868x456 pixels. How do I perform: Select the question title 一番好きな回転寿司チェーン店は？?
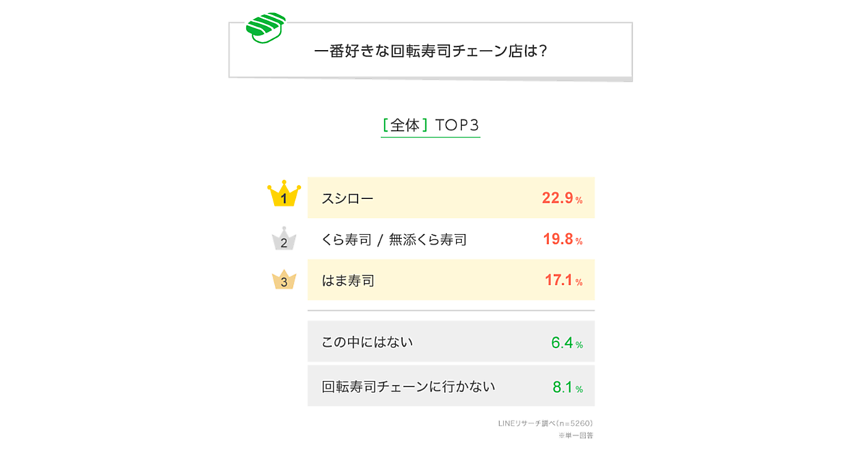(430, 51)
